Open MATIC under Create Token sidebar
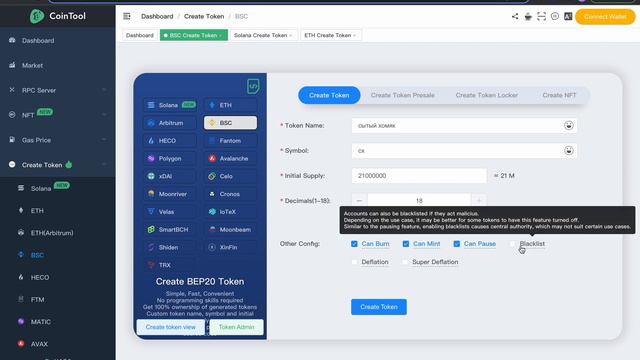The width and height of the screenshot is (640, 360). click(58, 322)
